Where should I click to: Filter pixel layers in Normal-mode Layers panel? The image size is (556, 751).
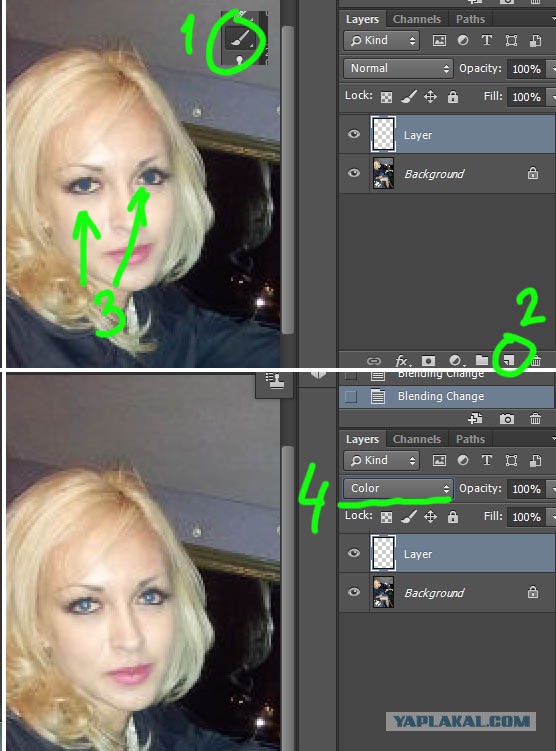[x=439, y=41]
